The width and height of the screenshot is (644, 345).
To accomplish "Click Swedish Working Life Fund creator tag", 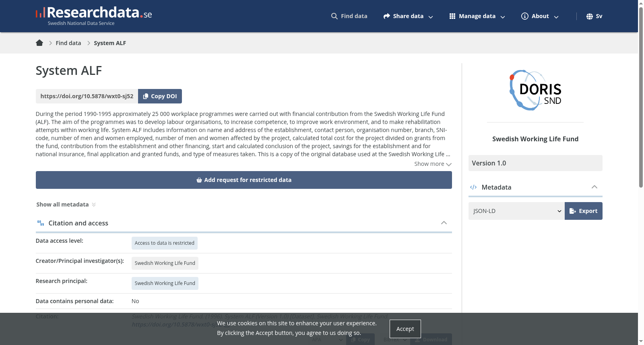I will click(x=165, y=263).
